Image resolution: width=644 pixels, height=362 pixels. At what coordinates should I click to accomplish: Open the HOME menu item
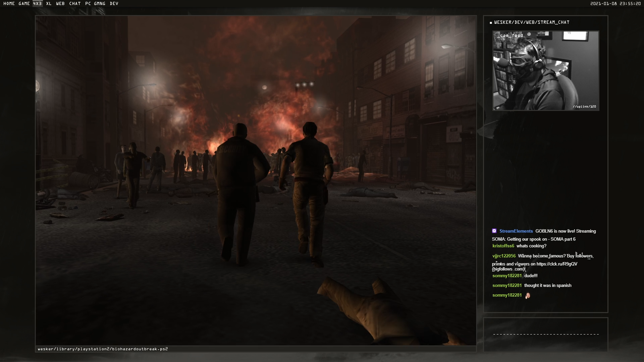pos(9,4)
